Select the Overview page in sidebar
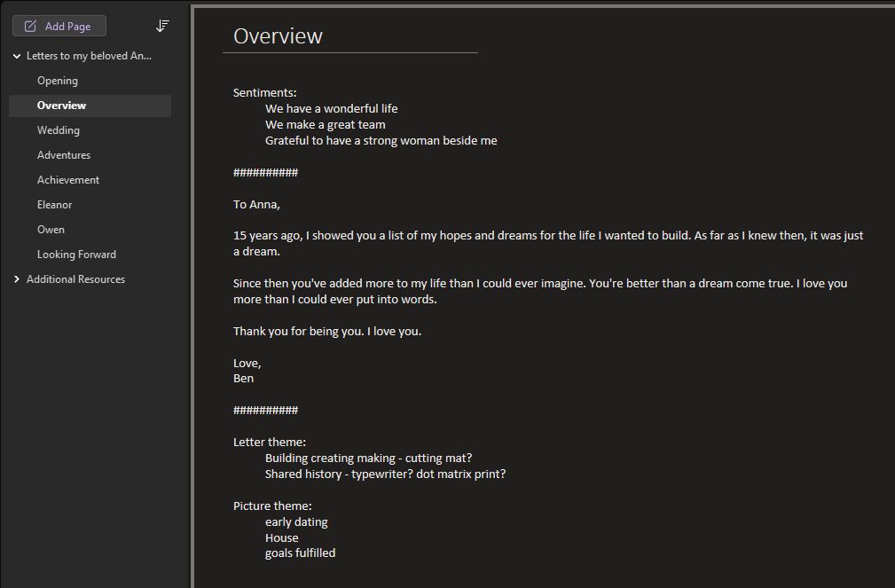 tap(61, 106)
